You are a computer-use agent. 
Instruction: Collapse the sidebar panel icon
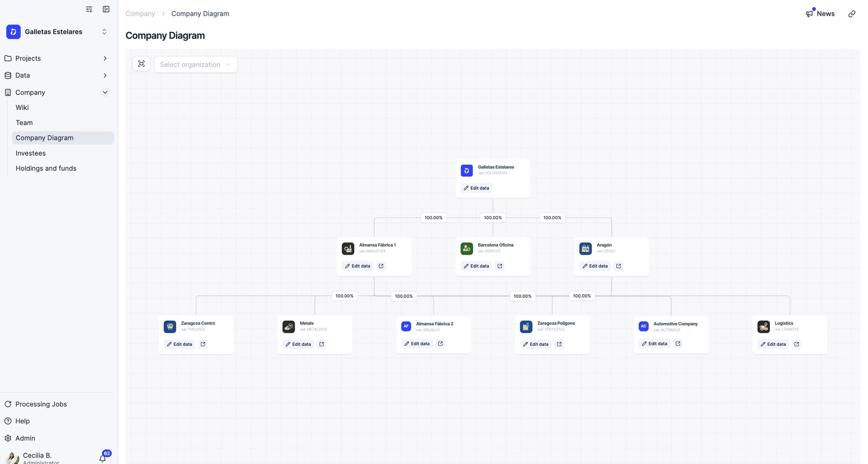coord(106,9)
